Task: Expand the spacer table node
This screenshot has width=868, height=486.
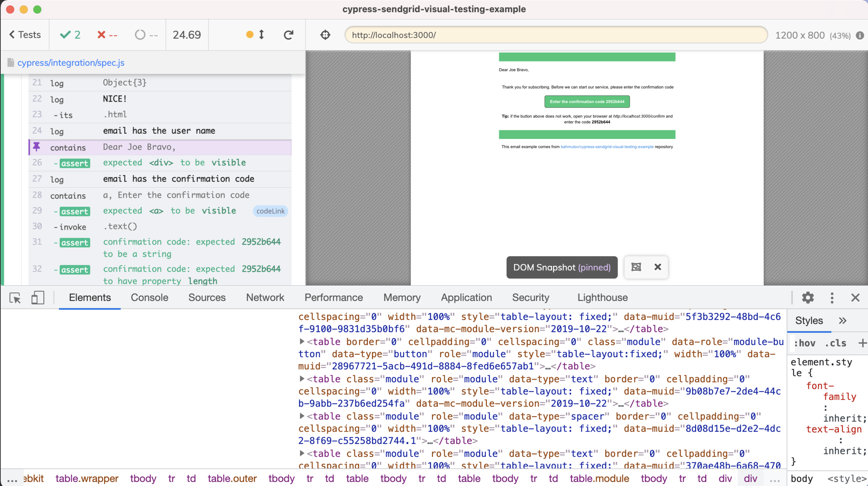Action: pyautogui.click(x=302, y=416)
